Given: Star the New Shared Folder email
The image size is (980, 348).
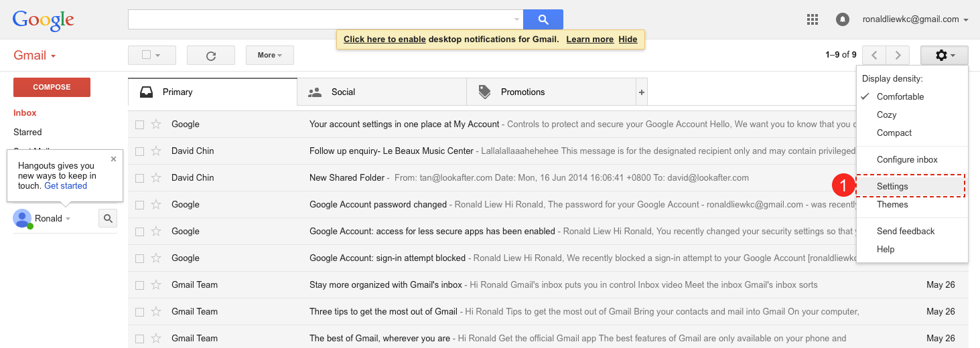Looking at the screenshot, I should click(x=156, y=178).
